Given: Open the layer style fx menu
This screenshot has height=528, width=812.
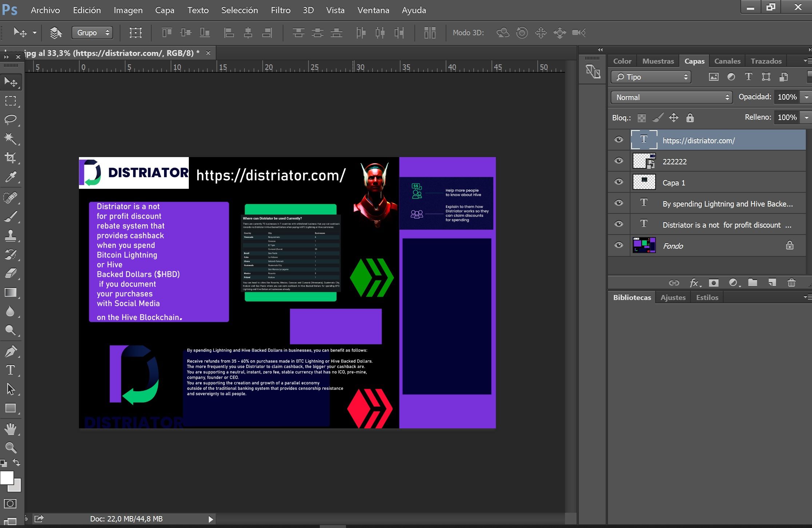Looking at the screenshot, I should click(695, 283).
